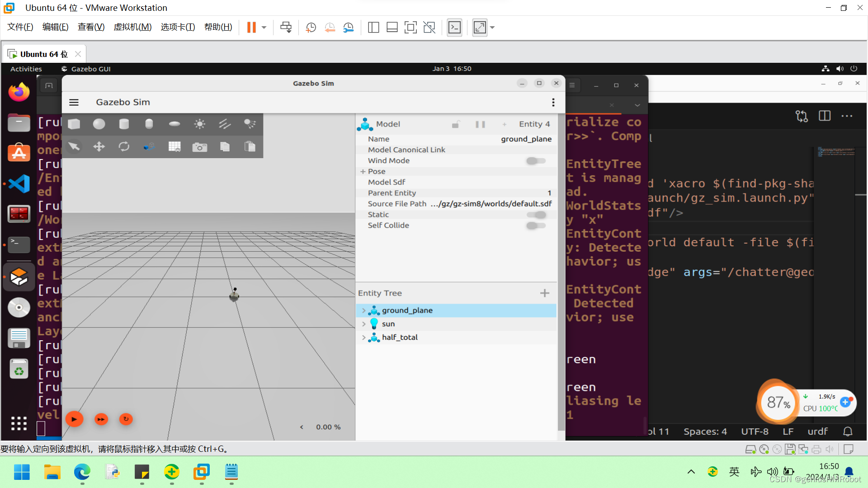Add a directional light to the scene
This screenshot has height=488, width=868.
[x=225, y=124]
